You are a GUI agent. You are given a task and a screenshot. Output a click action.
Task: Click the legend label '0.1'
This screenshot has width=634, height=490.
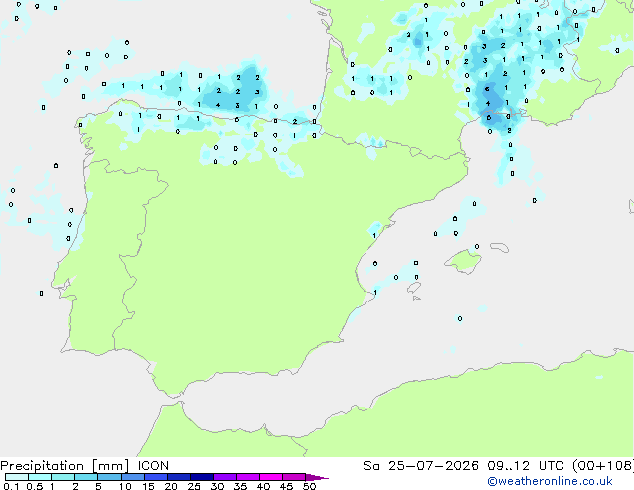pyautogui.click(x=11, y=486)
